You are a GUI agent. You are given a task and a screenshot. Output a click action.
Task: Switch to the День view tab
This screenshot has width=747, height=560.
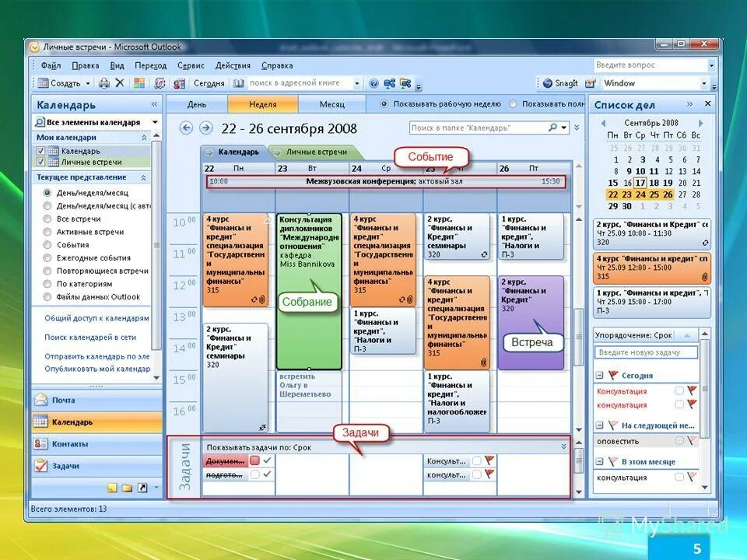(x=197, y=104)
